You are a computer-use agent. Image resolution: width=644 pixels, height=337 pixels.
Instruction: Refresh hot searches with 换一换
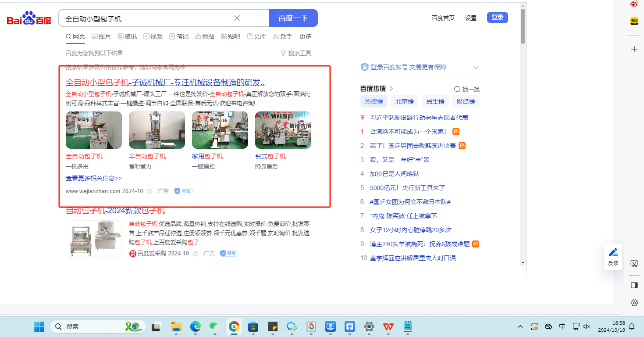(466, 89)
